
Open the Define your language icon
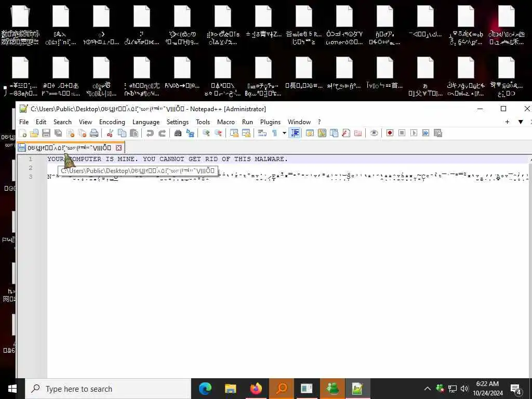(310, 133)
